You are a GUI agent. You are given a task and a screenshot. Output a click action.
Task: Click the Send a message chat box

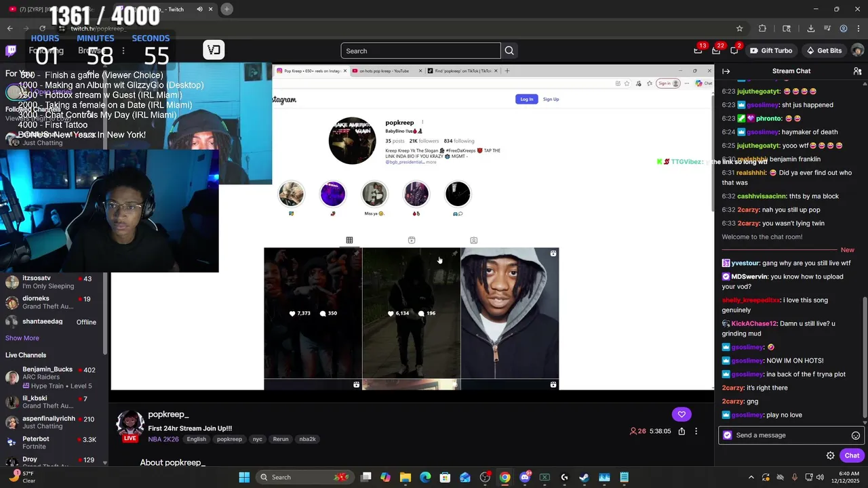coord(791,435)
